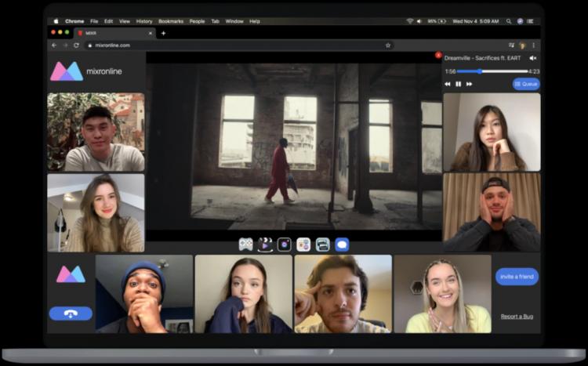Click the small mixr logo above hang-up

(71, 274)
